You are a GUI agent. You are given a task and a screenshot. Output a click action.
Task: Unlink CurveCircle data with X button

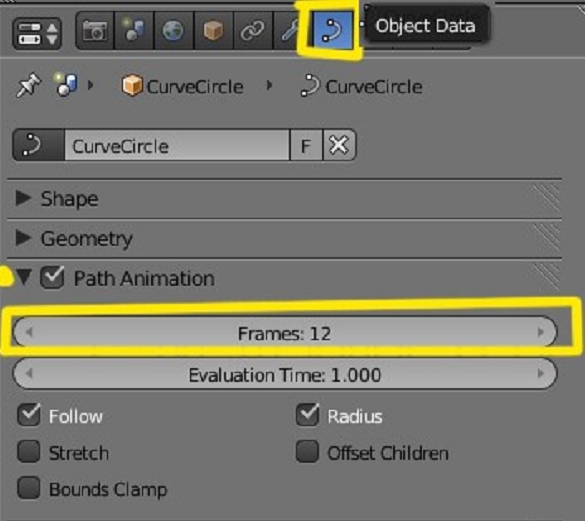[x=339, y=145]
